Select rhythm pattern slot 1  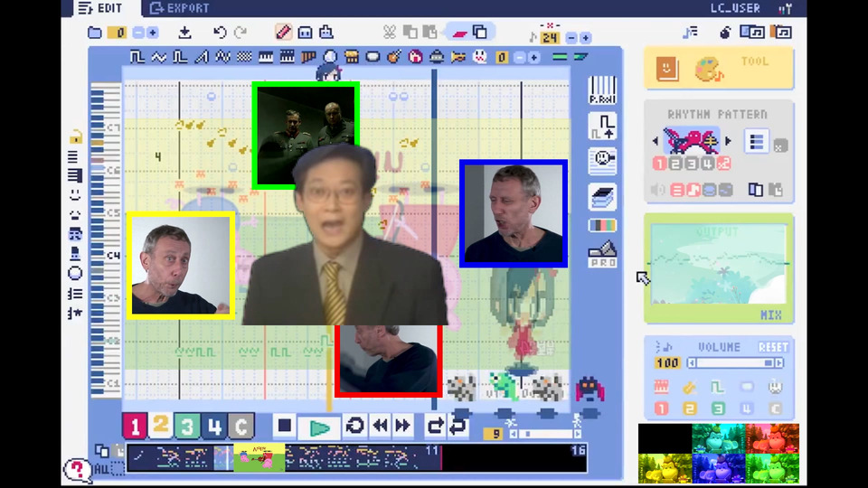[x=659, y=164]
